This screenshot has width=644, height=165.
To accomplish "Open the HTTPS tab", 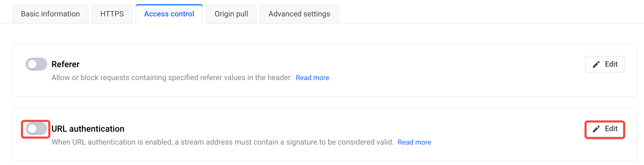I will pyautogui.click(x=112, y=14).
